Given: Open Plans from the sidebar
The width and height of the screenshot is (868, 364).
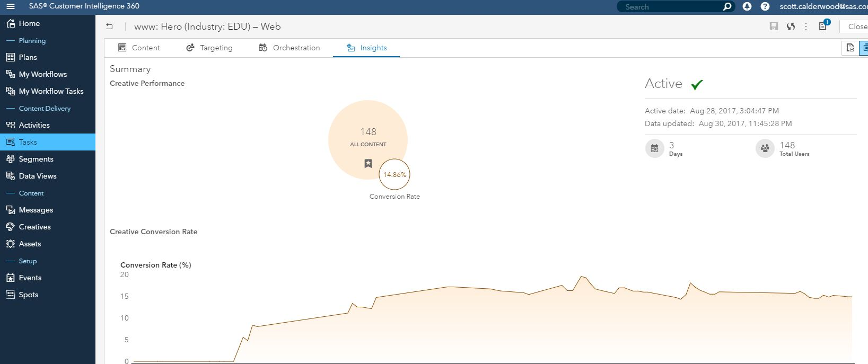Looking at the screenshot, I should click(x=48, y=57).
